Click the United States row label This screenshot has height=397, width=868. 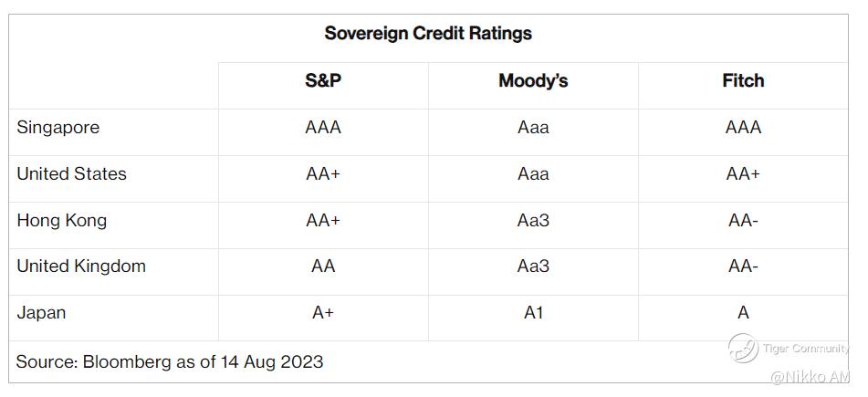71,174
